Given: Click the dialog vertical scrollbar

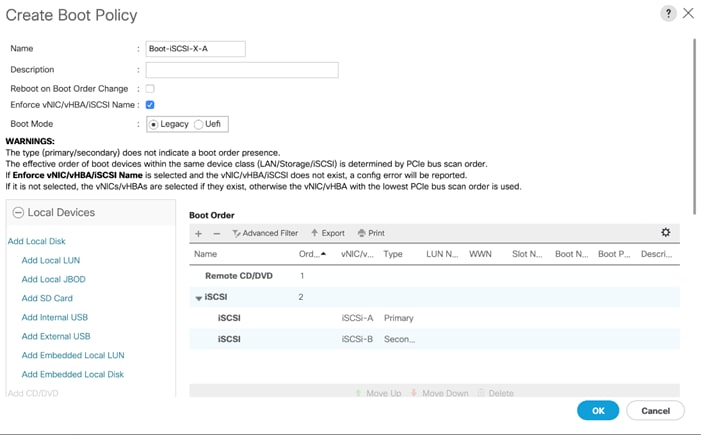Looking at the screenshot, I should [695, 126].
